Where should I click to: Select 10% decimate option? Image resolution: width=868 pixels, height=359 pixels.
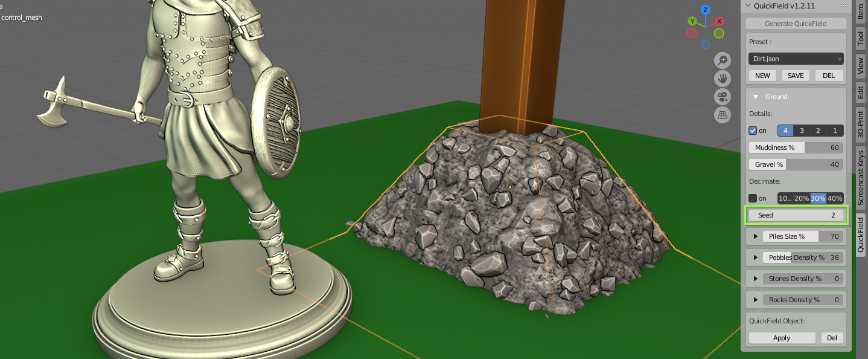point(785,198)
